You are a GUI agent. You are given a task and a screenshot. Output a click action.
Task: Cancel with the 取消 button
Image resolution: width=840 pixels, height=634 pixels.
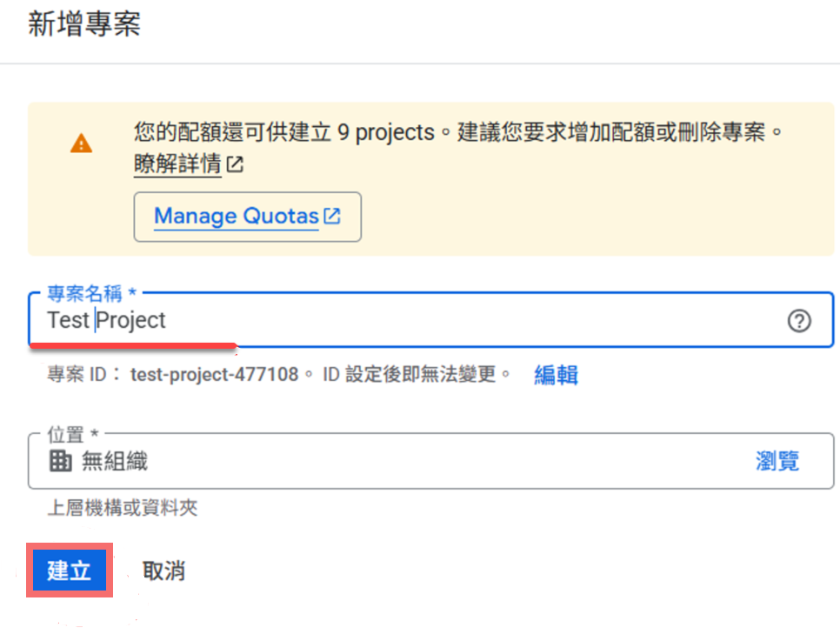[x=163, y=571]
